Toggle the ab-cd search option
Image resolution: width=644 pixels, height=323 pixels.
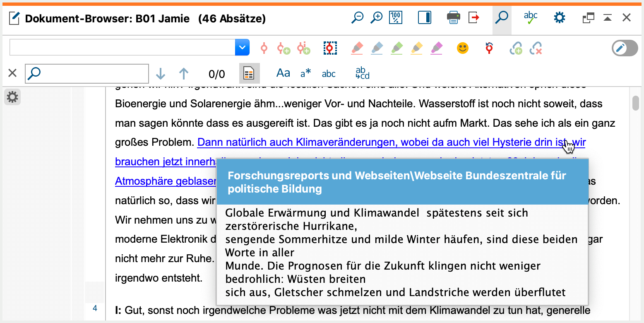[363, 73]
